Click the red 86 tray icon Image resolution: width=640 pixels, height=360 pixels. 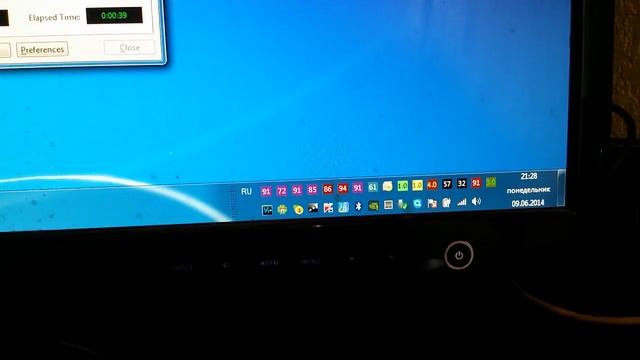tap(327, 189)
